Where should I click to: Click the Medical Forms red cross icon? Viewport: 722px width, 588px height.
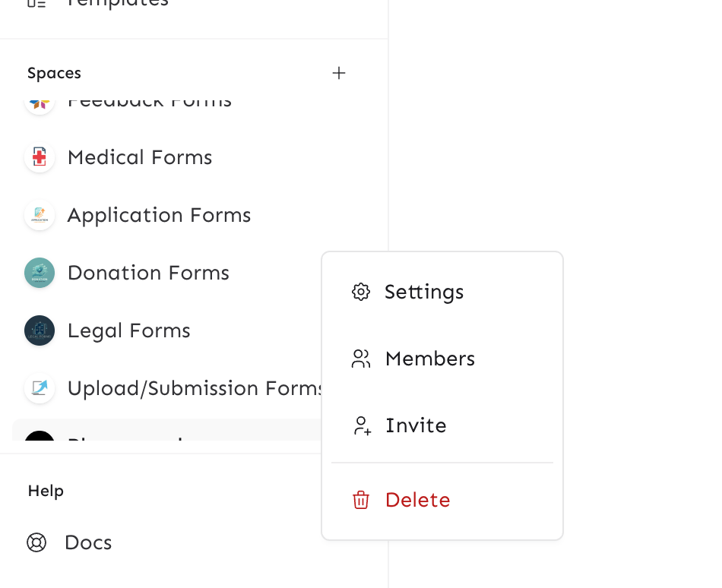[40, 158]
